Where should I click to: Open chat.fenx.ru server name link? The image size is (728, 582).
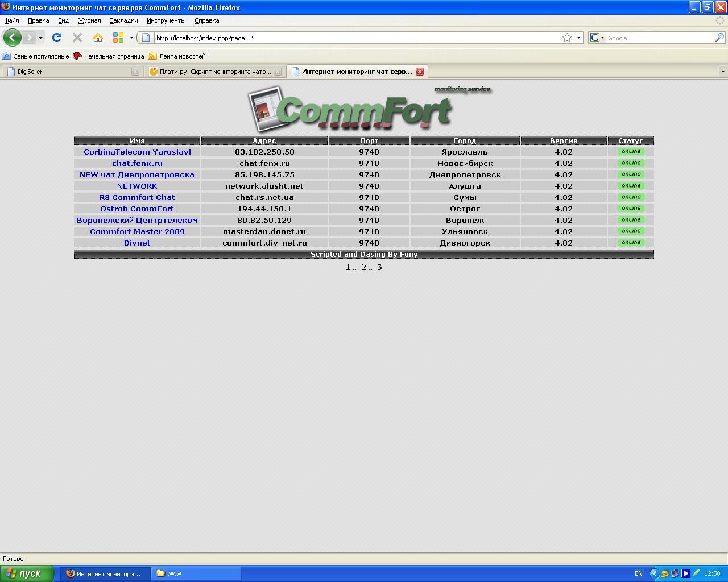pyautogui.click(x=137, y=163)
